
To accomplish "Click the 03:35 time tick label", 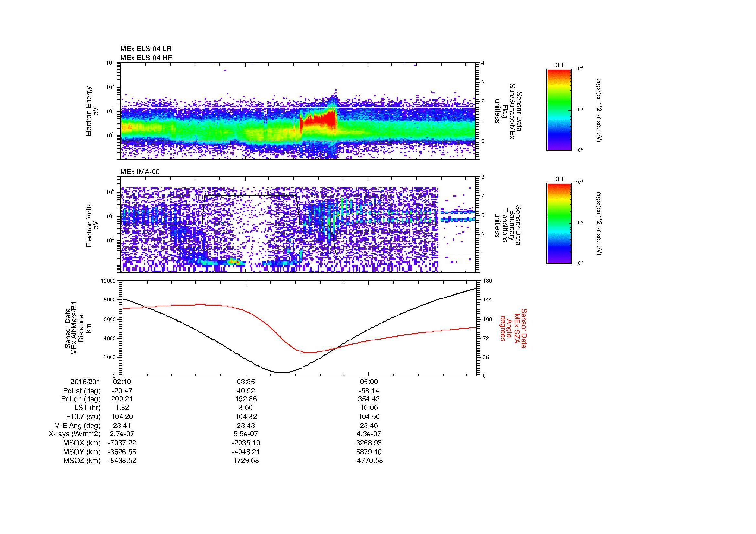I will 246,382.
